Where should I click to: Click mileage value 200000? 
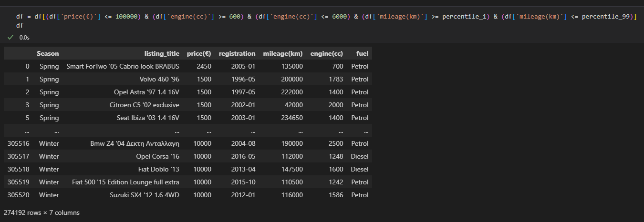pos(291,79)
